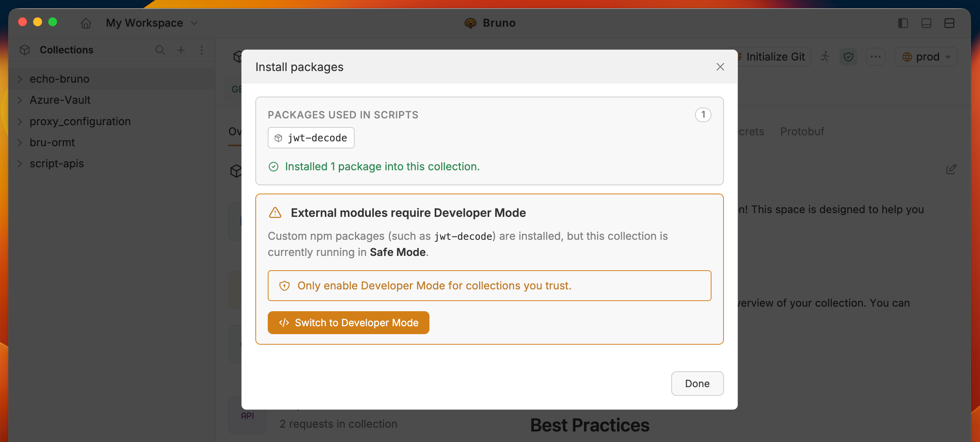Expand the Azure-Vault collection
The height and width of the screenshot is (442, 980).
20,100
